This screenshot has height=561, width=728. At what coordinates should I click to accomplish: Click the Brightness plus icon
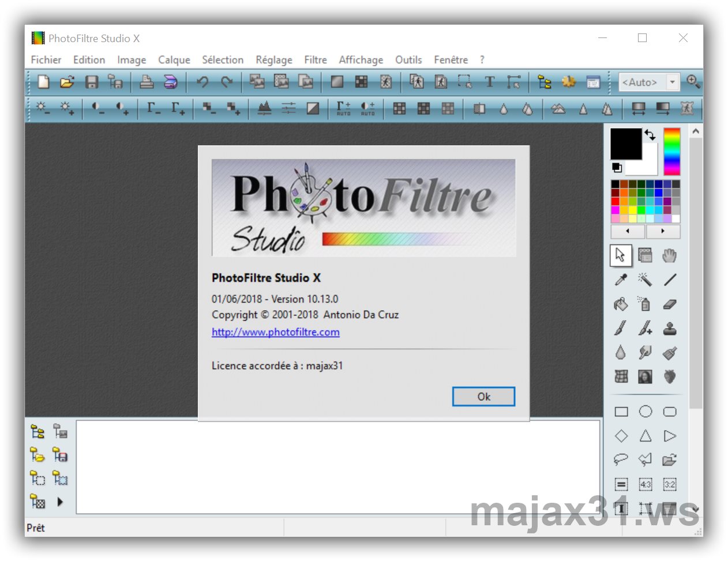coord(67,108)
